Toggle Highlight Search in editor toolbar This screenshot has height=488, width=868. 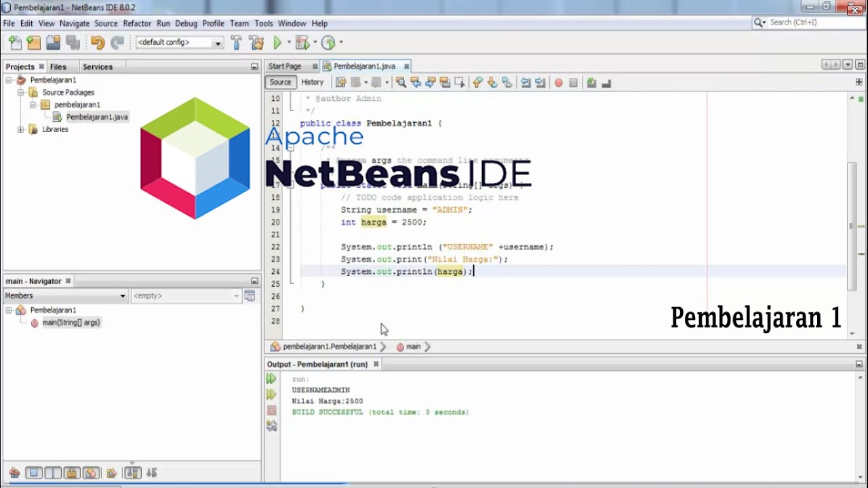[x=445, y=83]
